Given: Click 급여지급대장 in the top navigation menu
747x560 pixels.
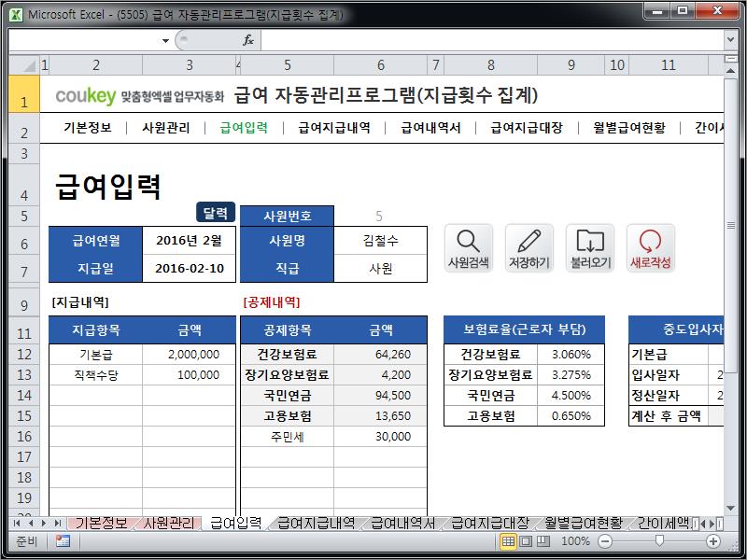Looking at the screenshot, I should point(527,128).
